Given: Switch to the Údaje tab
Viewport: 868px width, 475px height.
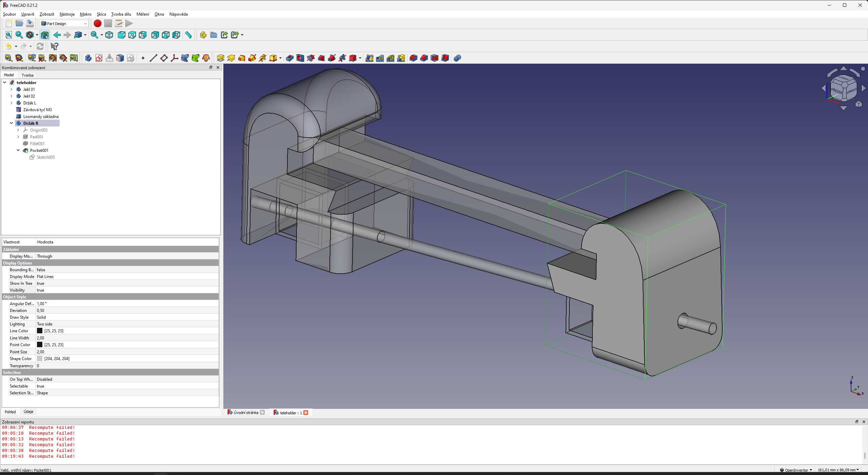Looking at the screenshot, I should tap(28, 412).
